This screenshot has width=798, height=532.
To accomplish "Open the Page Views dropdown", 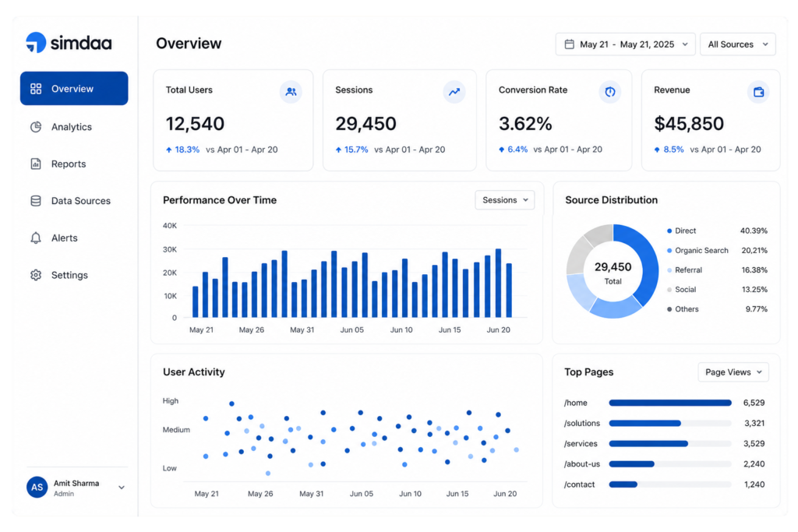I will click(x=733, y=372).
